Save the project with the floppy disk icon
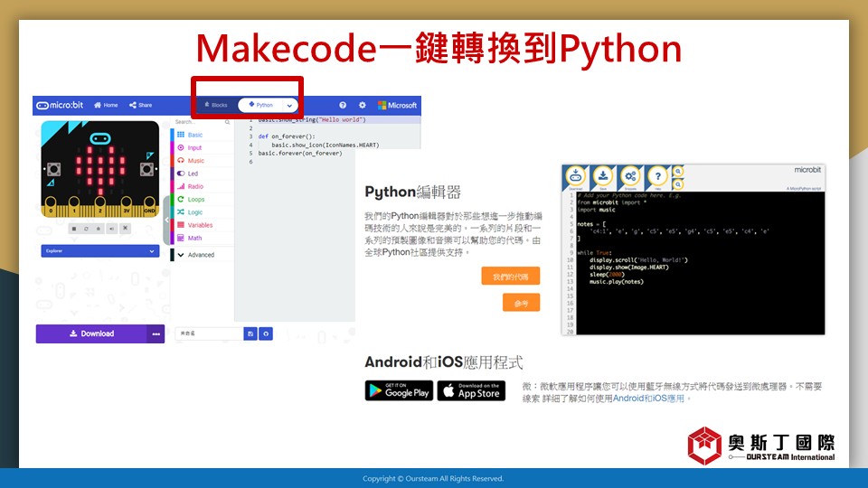The width and height of the screenshot is (868, 488). [250, 333]
